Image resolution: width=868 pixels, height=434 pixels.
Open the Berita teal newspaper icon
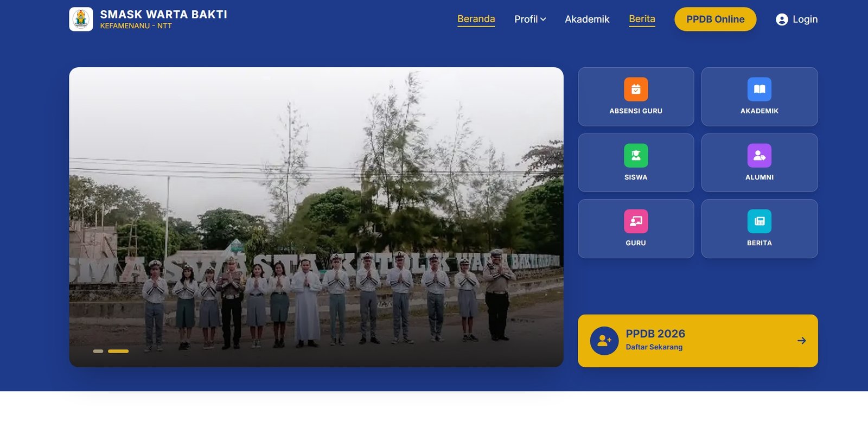coord(759,221)
